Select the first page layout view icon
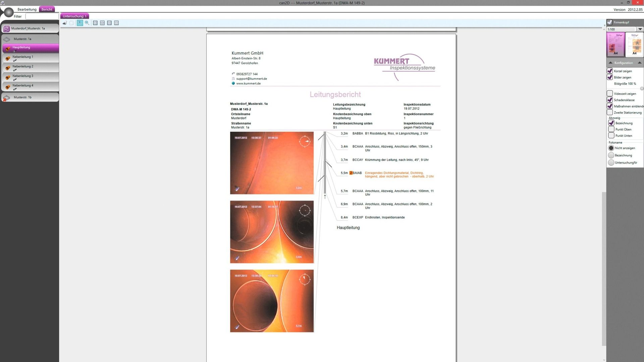Viewport: 644px width, 362px height. click(x=95, y=23)
